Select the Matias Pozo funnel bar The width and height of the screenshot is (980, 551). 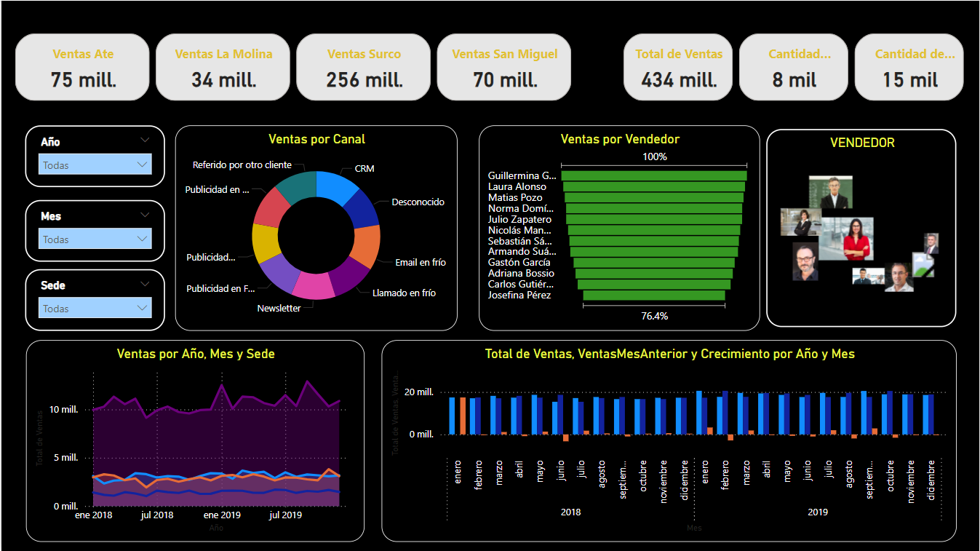(x=654, y=197)
